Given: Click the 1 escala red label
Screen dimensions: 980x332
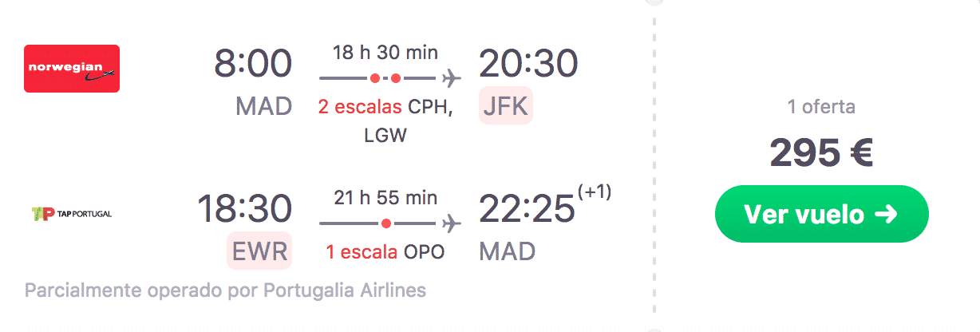Looking at the screenshot, I should pos(362,252).
